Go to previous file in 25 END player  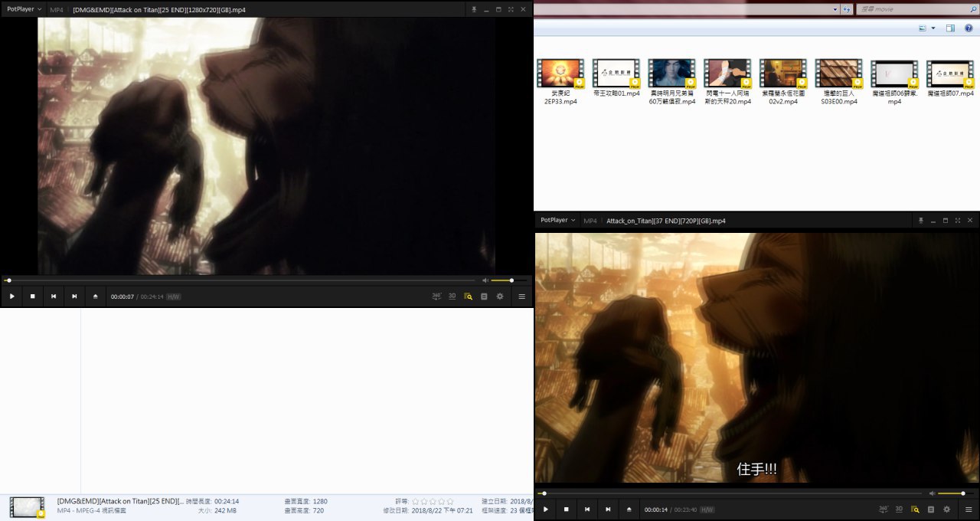tap(54, 296)
